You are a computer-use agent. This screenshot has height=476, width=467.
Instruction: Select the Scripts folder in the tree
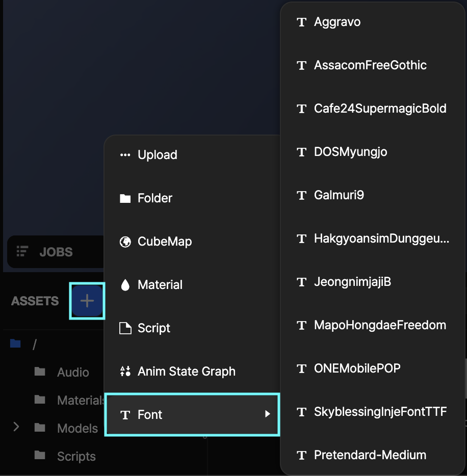tap(76, 456)
